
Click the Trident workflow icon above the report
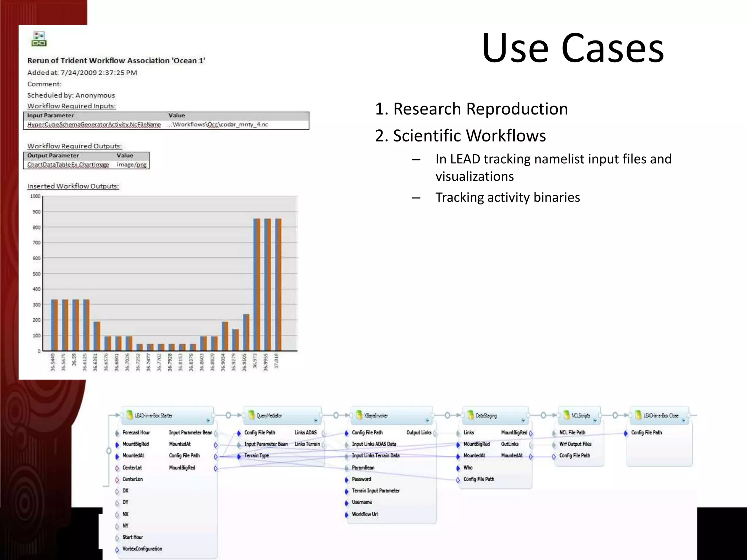pyautogui.click(x=39, y=39)
